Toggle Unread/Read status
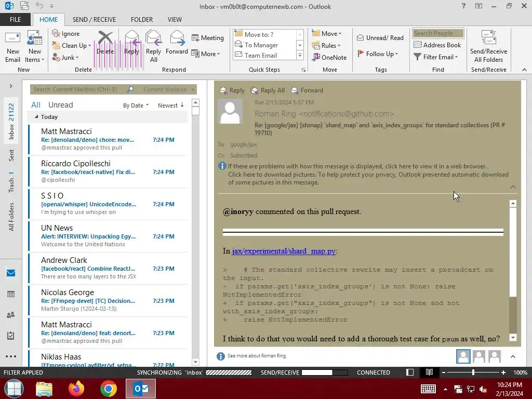 [x=380, y=37]
